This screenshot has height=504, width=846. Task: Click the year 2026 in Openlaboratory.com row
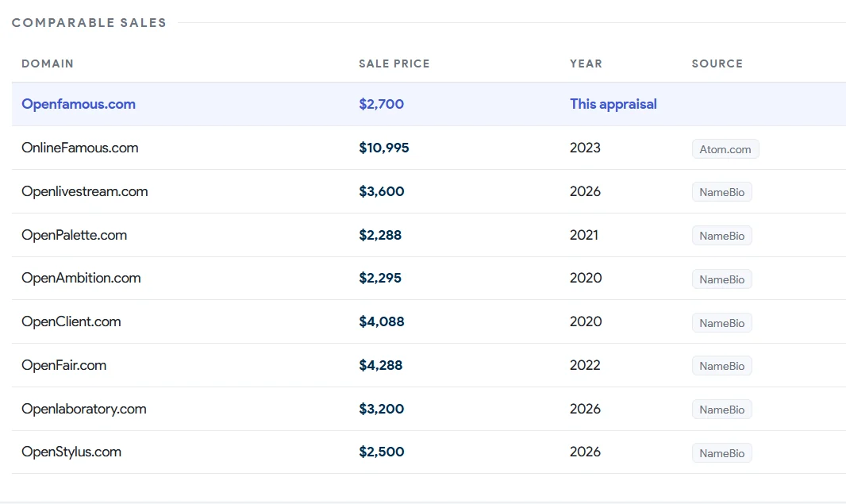[x=585, y=409]
